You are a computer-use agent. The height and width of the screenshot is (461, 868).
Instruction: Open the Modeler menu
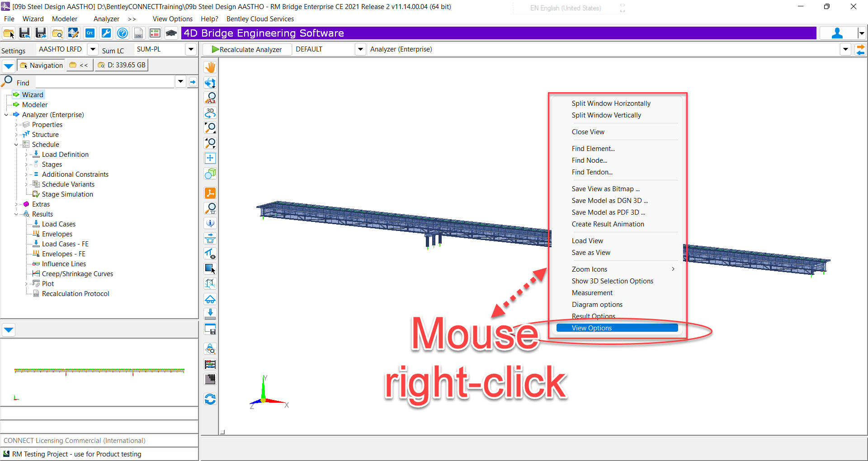(65, 19)
